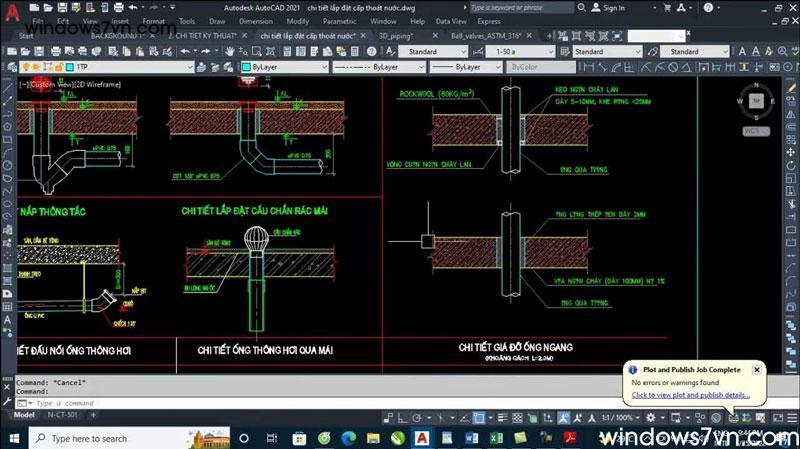Click Sign In button in title bar
800x449 pixels.
pyautogui.click(x=611, y=8)
